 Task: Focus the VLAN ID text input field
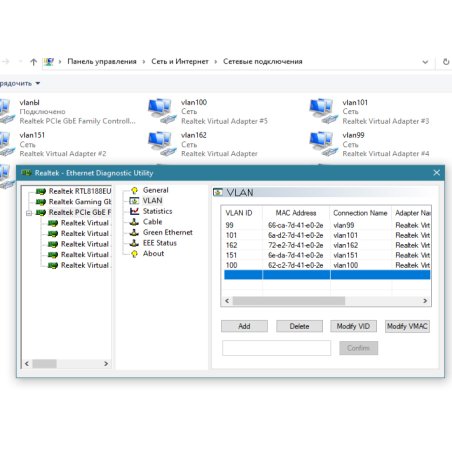pyautogui.click(x=277, y=348)
